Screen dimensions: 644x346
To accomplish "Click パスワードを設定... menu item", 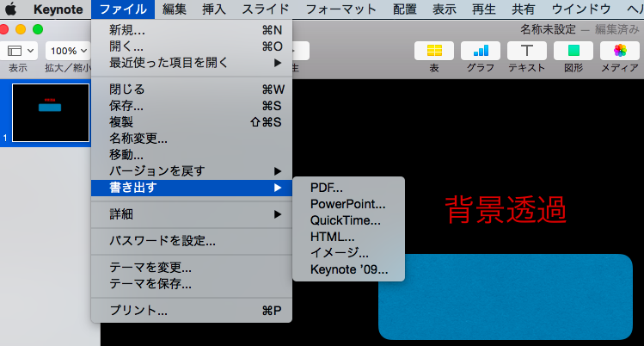I will (x=162, y=240).
